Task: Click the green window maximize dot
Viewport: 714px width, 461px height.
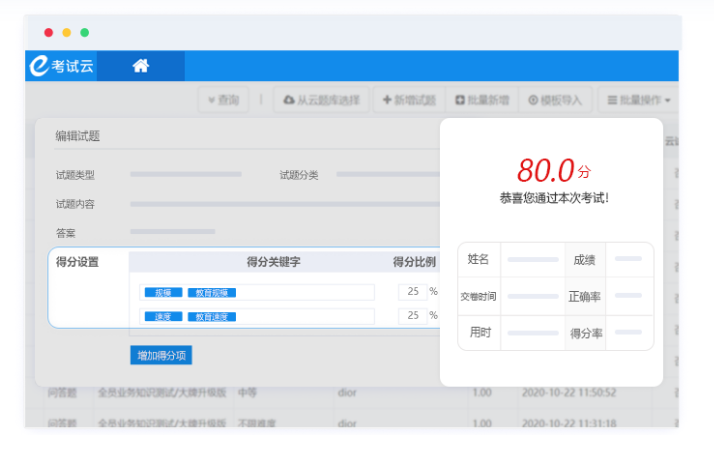Action: pos(85,33)
